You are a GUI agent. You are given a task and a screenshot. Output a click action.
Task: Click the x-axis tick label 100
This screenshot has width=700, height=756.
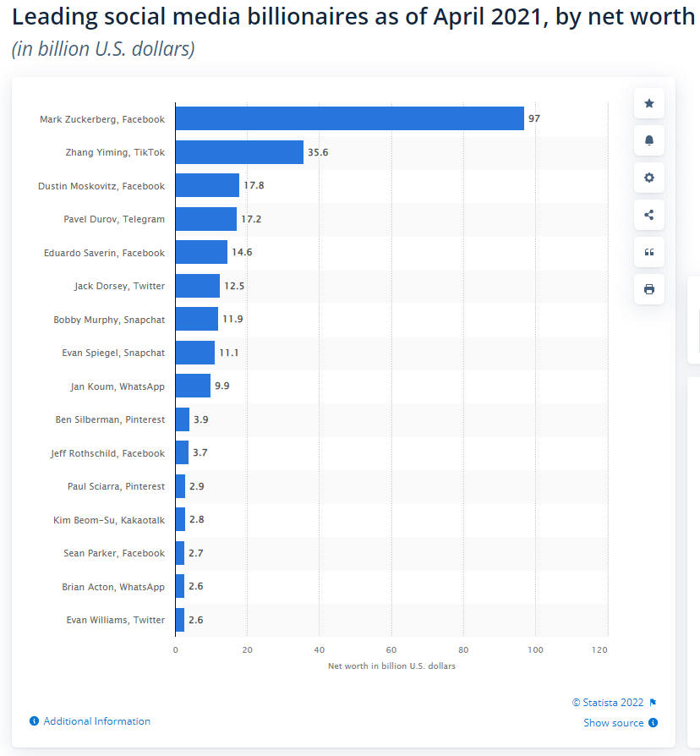pyautogui.click(x=535, y=650)
